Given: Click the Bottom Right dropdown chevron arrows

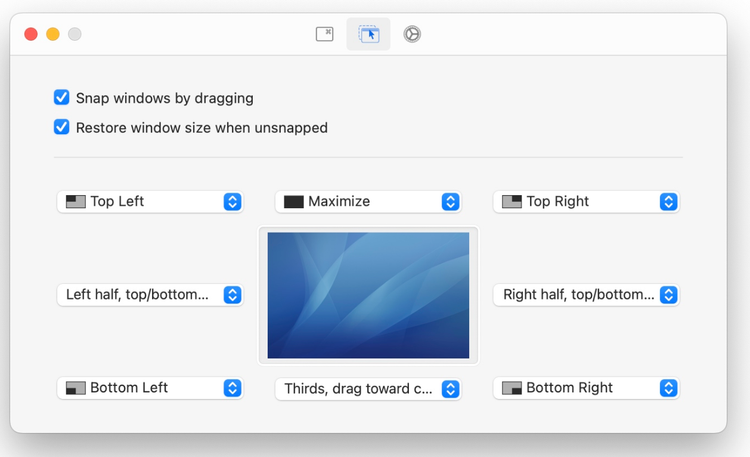Looking at the screenshot, I should pos(668,387).
